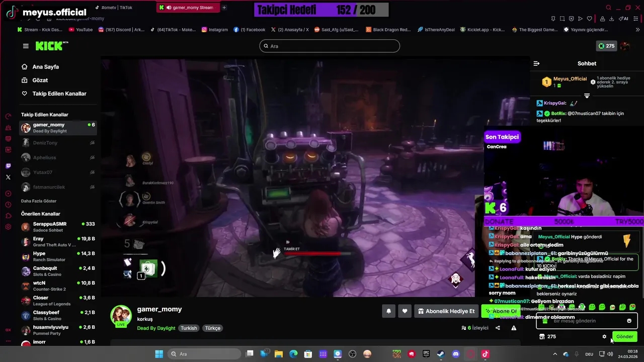Open the Kicklet.app bookmark
Image resolution: width=644 pixels, height=362 pixels.
click(482, 30)
